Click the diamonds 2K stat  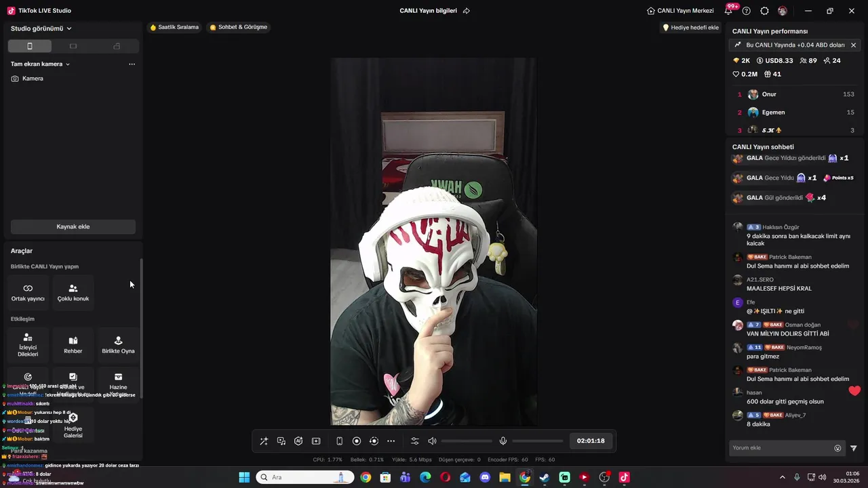pyautogui.click(x=741, y=61)
